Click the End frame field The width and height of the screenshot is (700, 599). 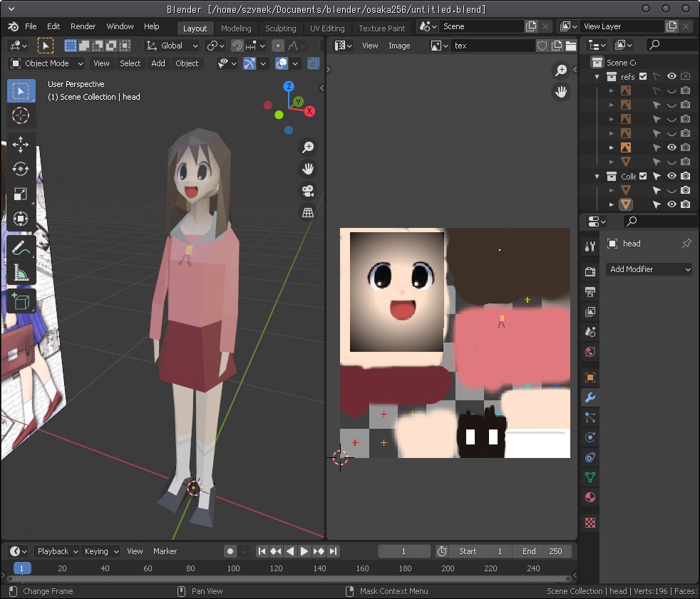coord(542,551)
